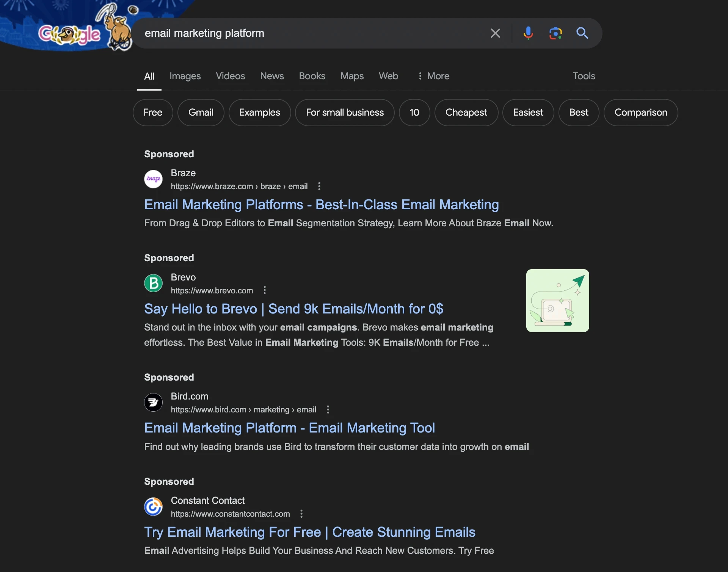This screenshot has height=572, width=728.
Task: Open the three-dot menu beside Bird.com URL
Action: [328, 410]
